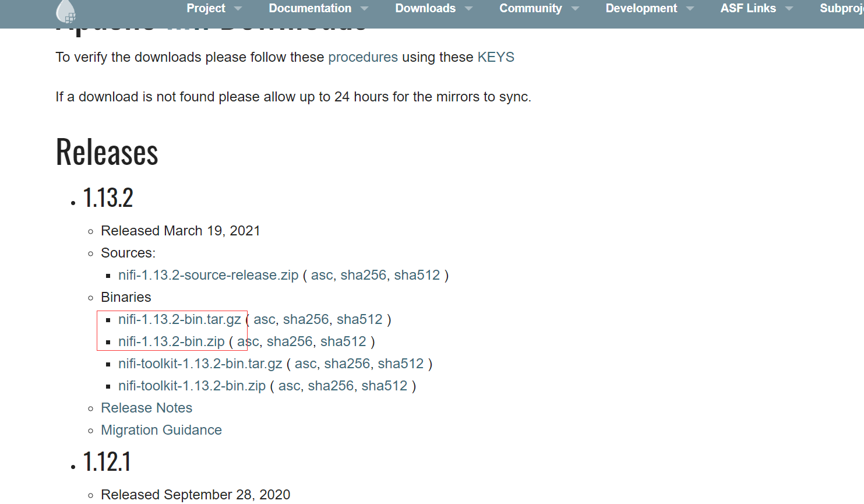Open sha512 checksum for nifi-1.13.2-bin.tar.gz

[359, 319]
